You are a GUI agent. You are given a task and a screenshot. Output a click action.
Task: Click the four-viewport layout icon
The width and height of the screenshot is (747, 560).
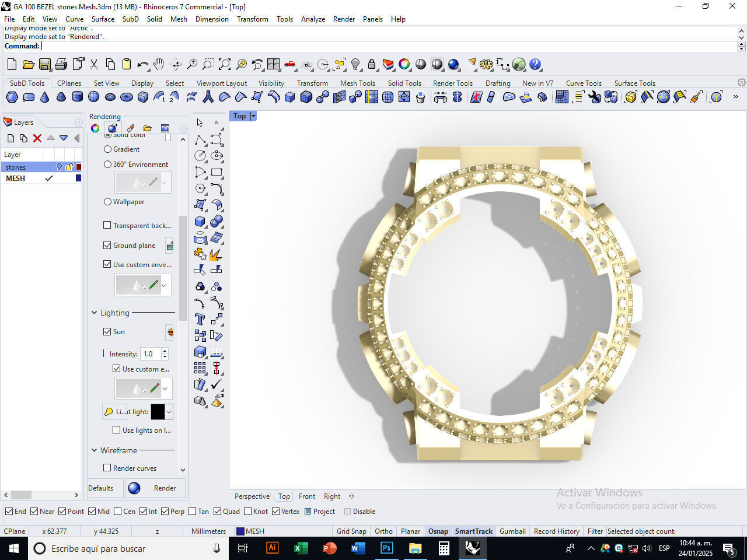pos(274,65)
